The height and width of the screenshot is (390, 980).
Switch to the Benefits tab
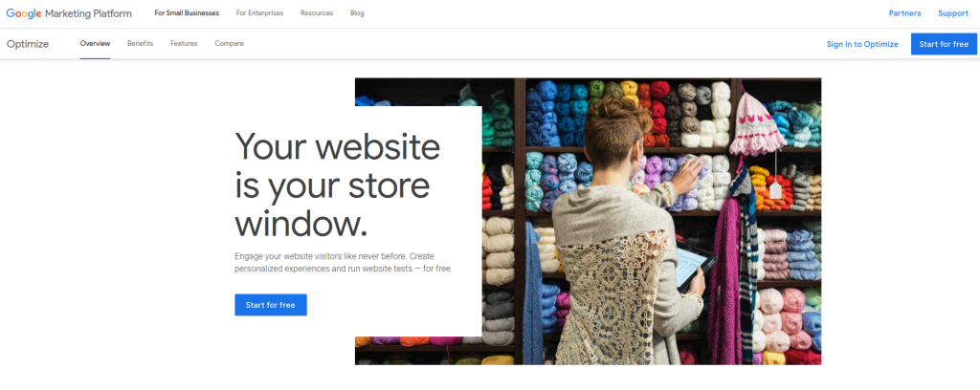pos(140,44)
